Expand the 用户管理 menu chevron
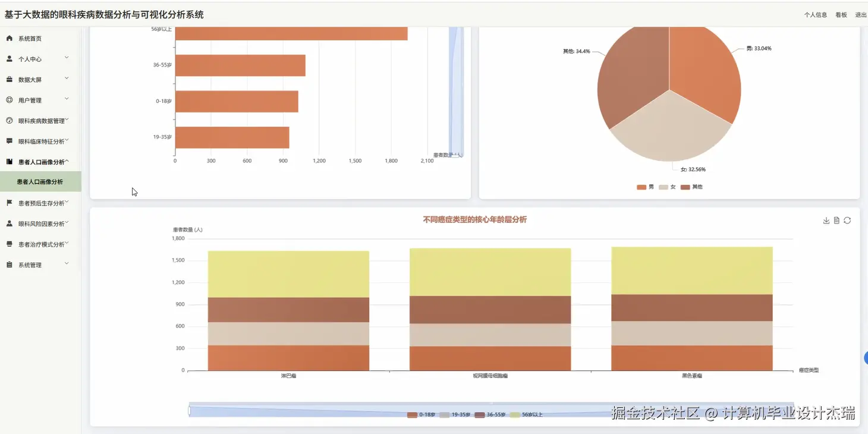The height and width of the screenshot is (434, 868). (x=67, y=99)
